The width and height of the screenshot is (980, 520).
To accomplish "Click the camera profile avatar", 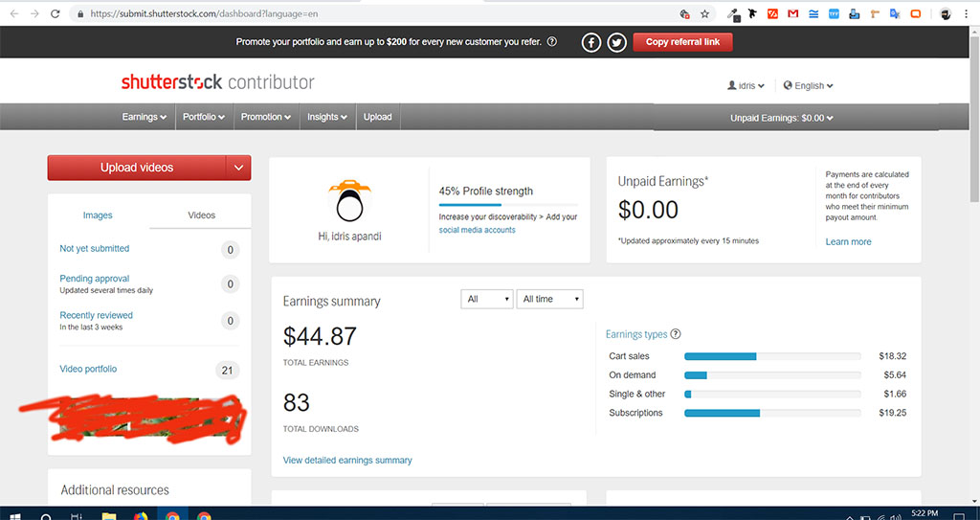I will pos(350,201).
